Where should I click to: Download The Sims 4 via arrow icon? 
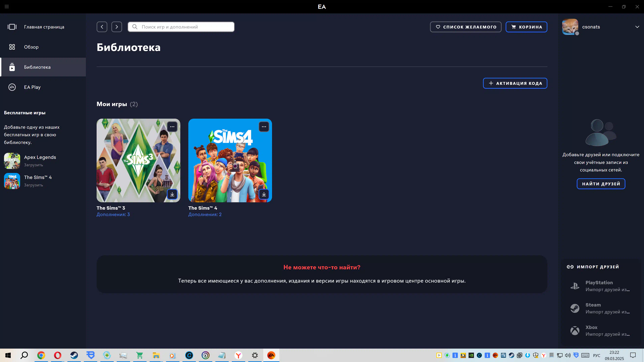264,194
